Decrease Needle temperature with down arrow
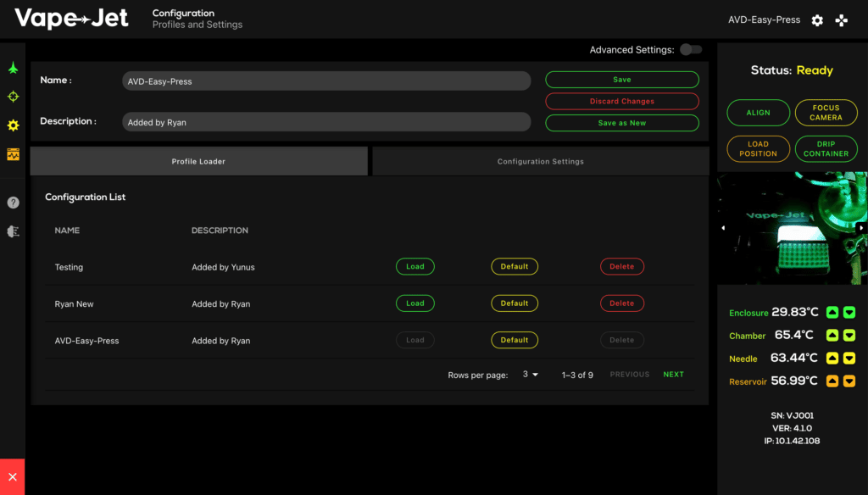This screenshot has width=868, height=495. (x=849, y=359)
